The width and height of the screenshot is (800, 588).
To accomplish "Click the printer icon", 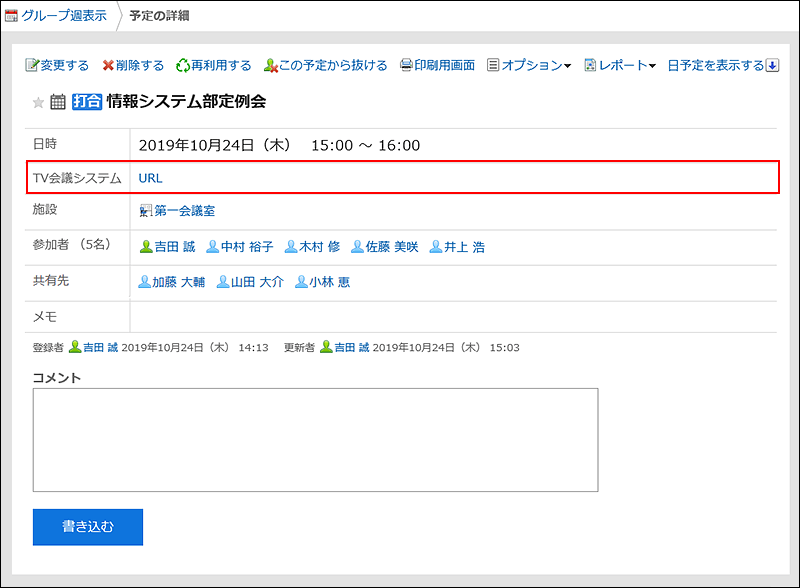I will [406, 65].
